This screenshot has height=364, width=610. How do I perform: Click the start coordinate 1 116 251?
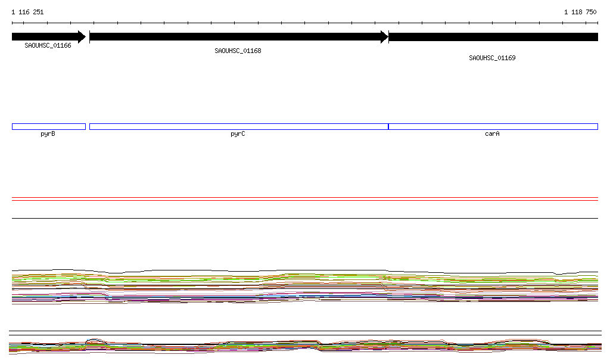click(x=27, y=12)
